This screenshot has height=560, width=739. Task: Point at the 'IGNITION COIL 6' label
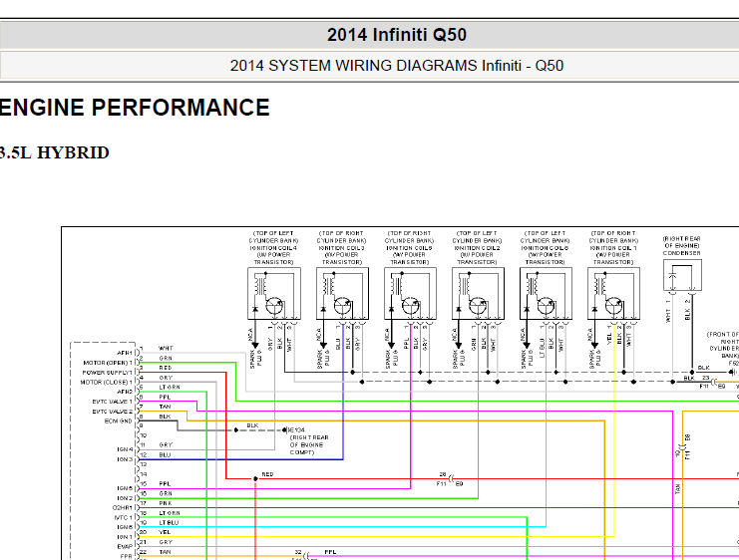545,248
